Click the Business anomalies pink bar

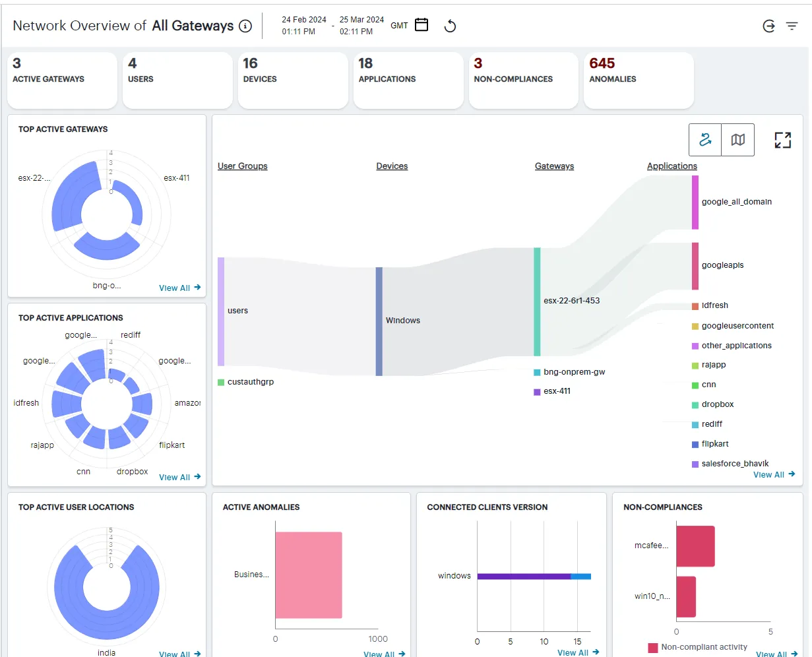(309, 575)
